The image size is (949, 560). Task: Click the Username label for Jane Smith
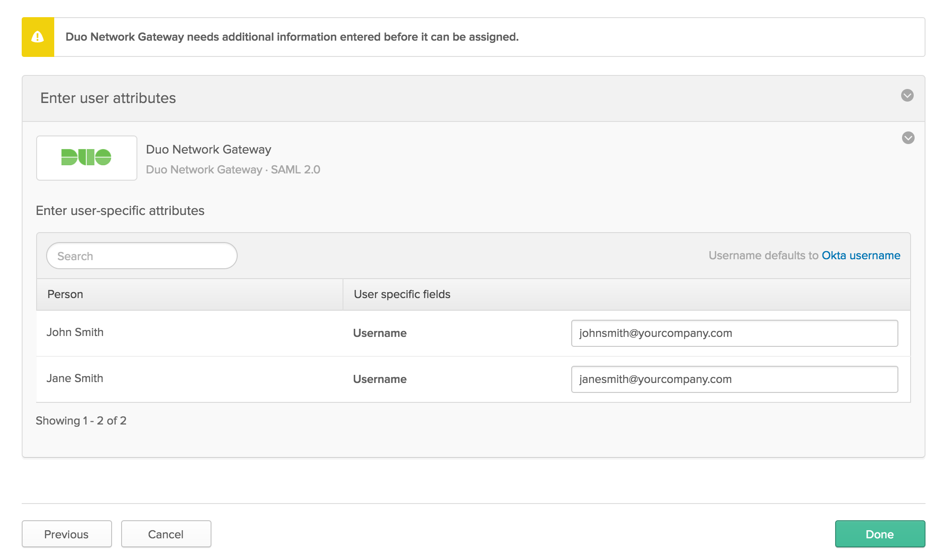pyautogui.click(x=380, y=379)
